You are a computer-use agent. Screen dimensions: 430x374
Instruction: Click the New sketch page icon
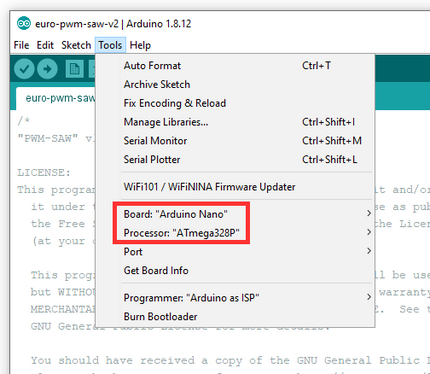[x=74, y=69]
